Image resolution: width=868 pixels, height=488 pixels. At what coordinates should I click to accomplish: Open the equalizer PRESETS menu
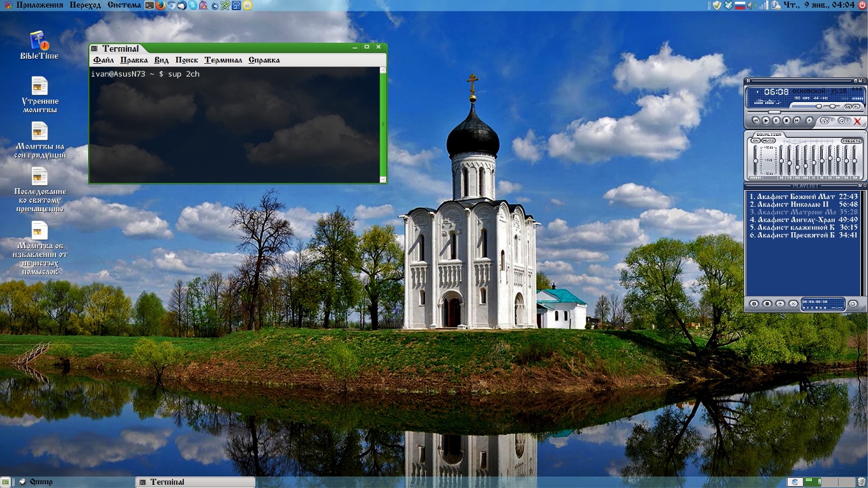pyautogui.click(x=851, y=141)
